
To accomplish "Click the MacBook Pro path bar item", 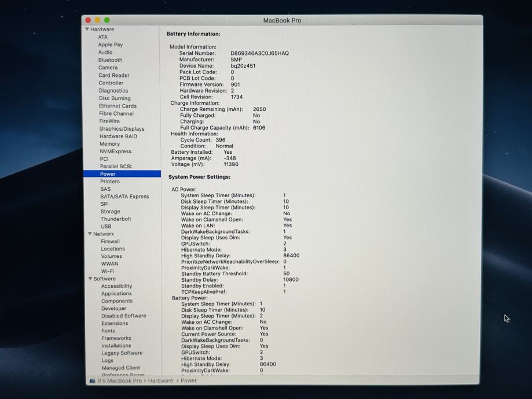I will tap(120, 380).
